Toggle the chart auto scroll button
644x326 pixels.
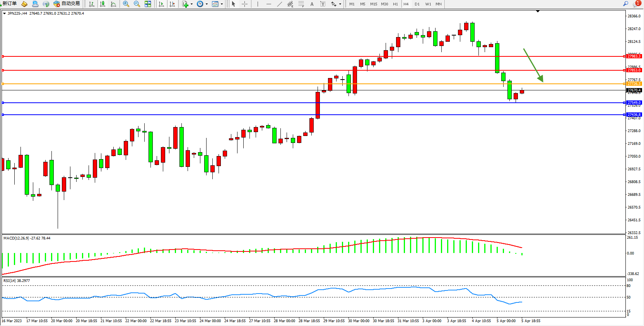pyautogui.click(x=161, y=4)
